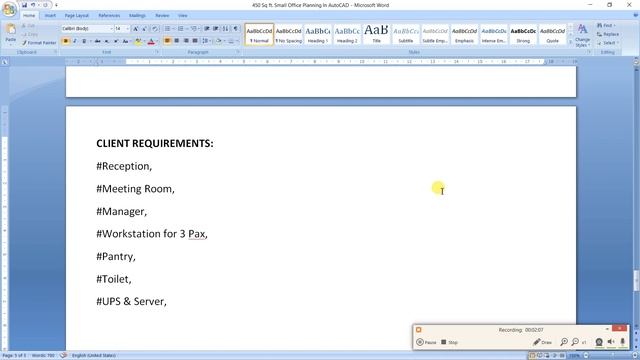This screenshot has height=360, width=640.
Task: Undo last action in Quick Access Toolbar
Action: click(33, 5)
